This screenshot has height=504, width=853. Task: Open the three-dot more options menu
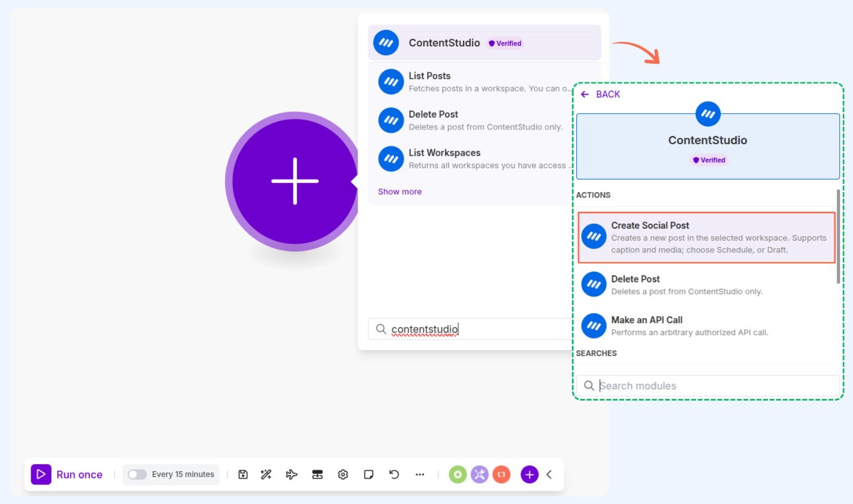[x=419, y=475]
